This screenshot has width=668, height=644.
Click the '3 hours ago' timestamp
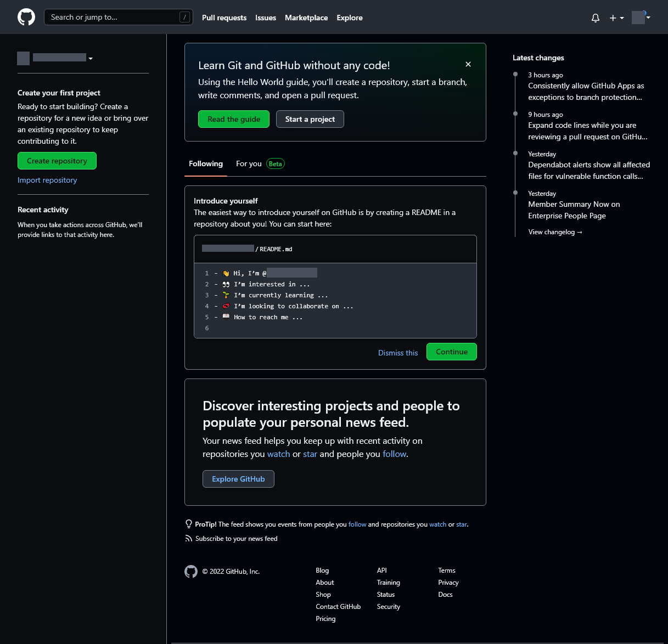(x=546, y=75)
